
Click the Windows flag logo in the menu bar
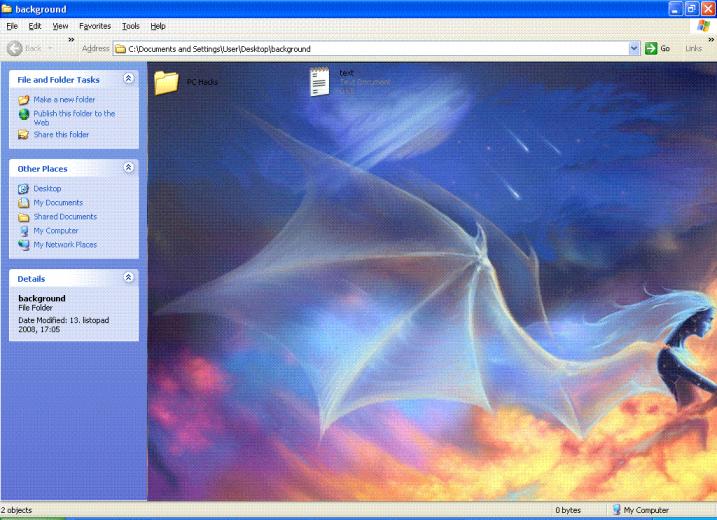click(703, 26)
